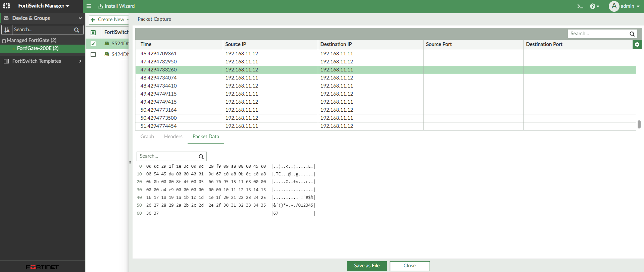Select highlighted packet row 47.4294733260

click(x=386, y=70)
